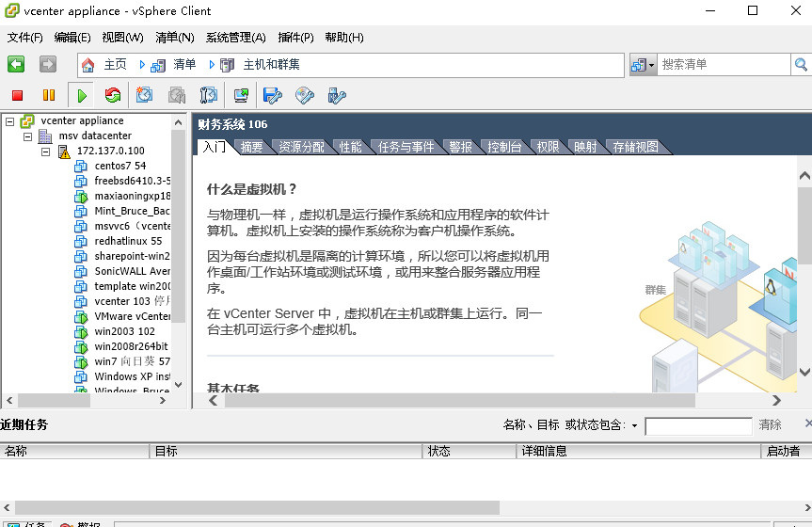812x527 pixels.
Task: Click the floppy drive connect icon
Action: [273, 95]
